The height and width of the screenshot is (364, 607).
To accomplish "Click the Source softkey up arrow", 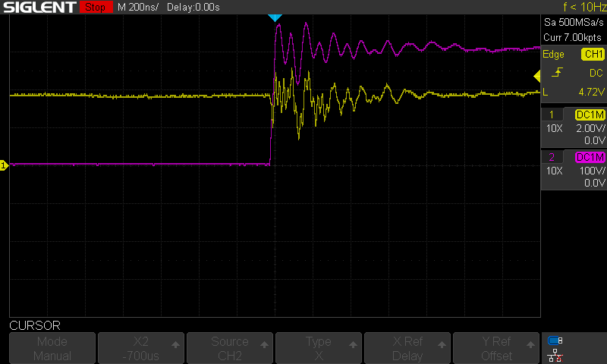I will click(264, 344).
